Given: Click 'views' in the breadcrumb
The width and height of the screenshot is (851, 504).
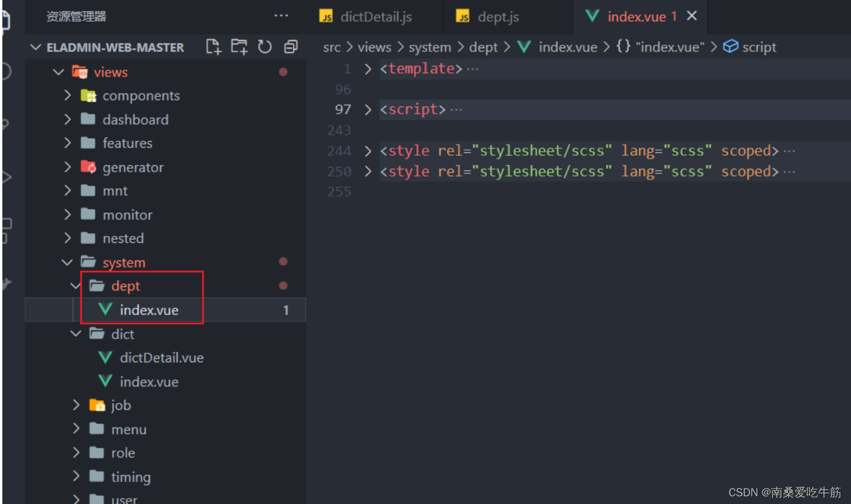Looking at the screenshot, I should pyautogui.click(x=374, y=47).
